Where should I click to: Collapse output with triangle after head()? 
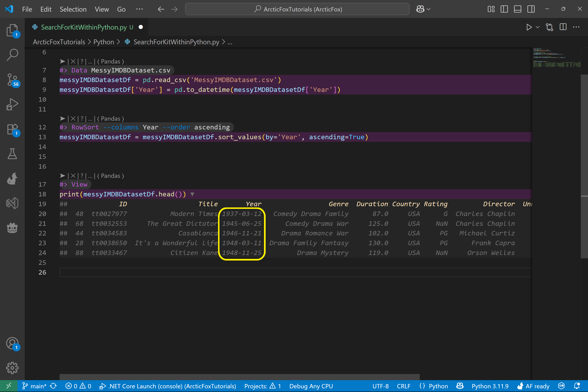pos(192,194)
